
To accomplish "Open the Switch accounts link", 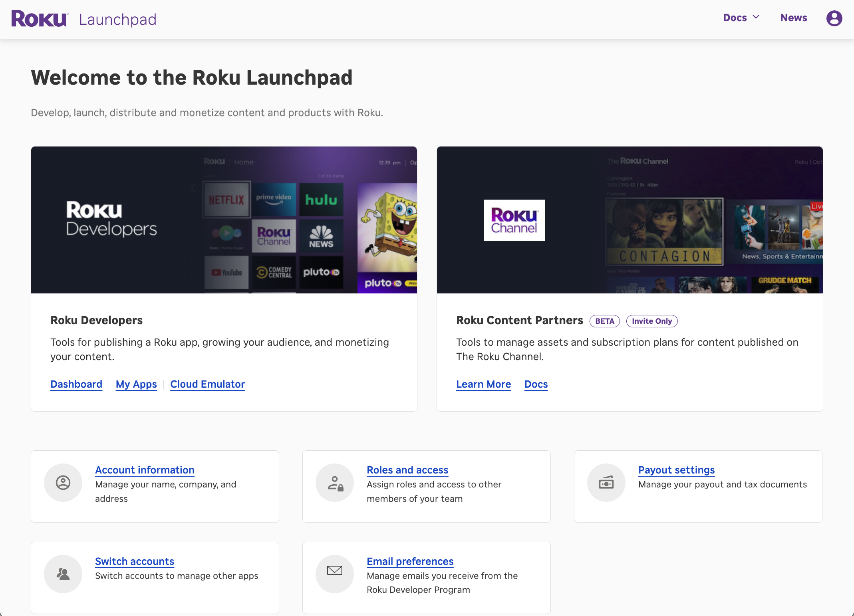I will [x=135, y=561].
